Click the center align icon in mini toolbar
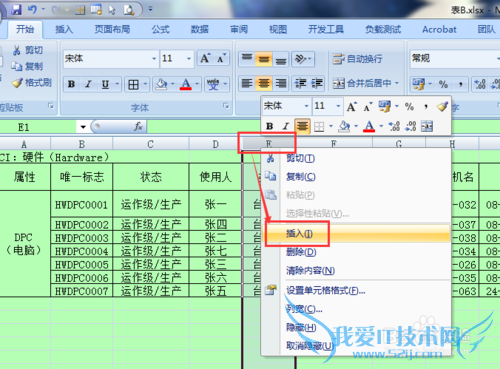Screen dimensions: 500x369 pyautogui.click(x=302, y=126)
